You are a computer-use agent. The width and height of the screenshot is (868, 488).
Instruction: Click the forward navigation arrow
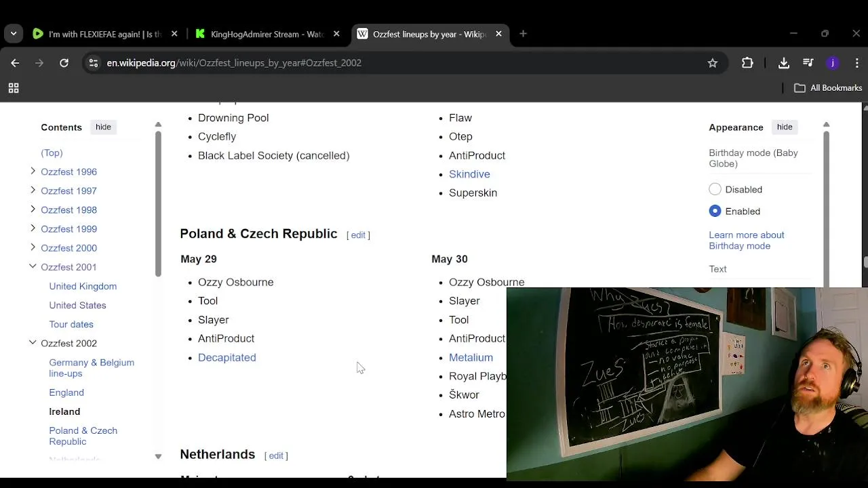tap(39, 63)
